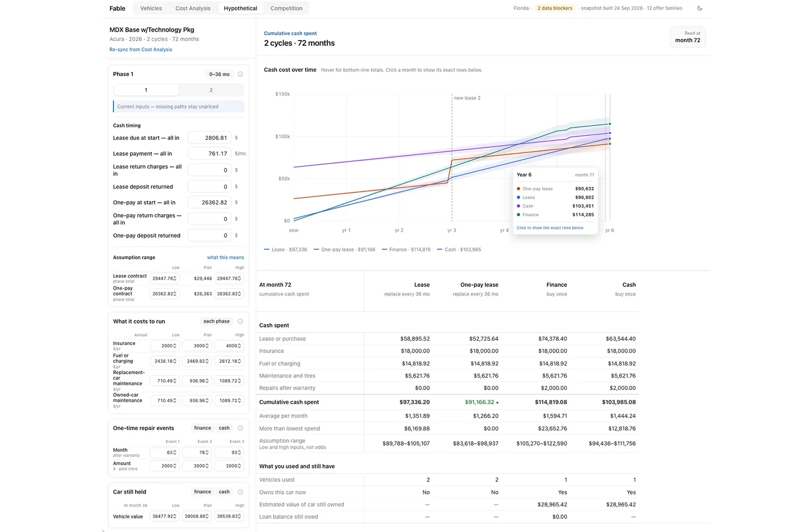This screenshot has width=799, height=532.
Task: Toggle cash chip in Car still held
Action: tap(224, 492)
